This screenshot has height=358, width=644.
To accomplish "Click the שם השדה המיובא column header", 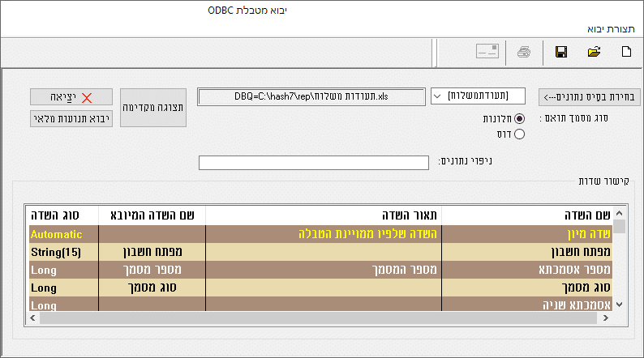I will point(152,215).
